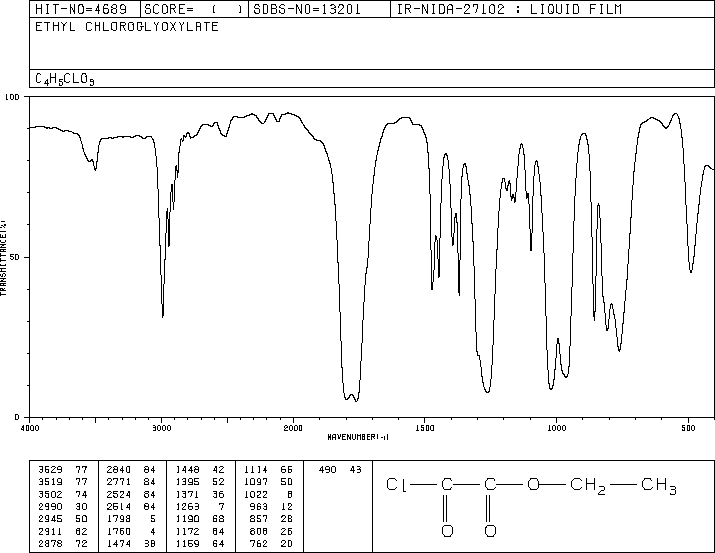Click the peak table value '490'

(x=327, y=470)
